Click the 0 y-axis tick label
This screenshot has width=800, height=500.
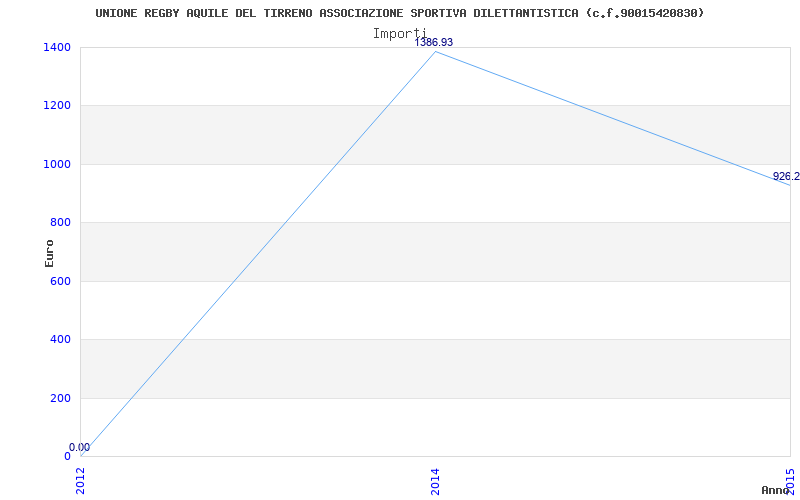(67, 456)
